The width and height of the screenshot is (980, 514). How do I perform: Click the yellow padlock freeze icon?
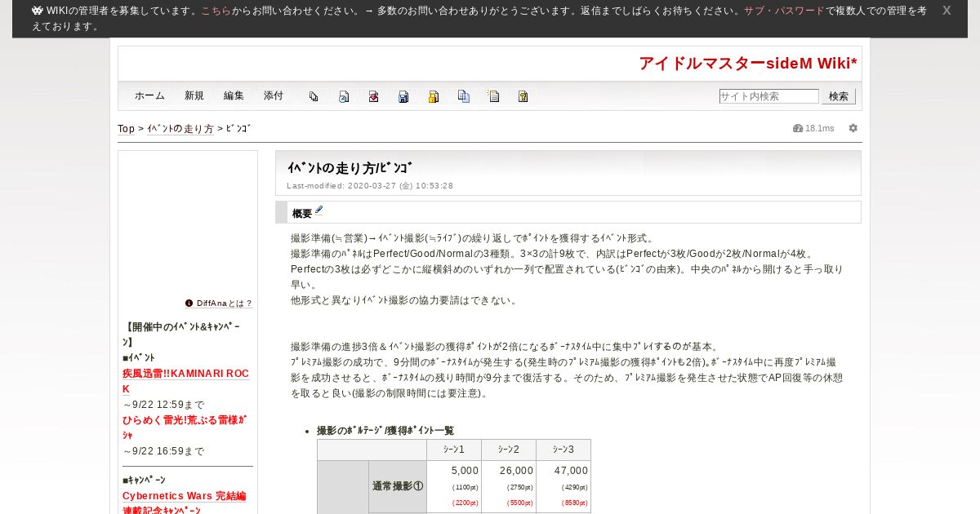(434, 96)
